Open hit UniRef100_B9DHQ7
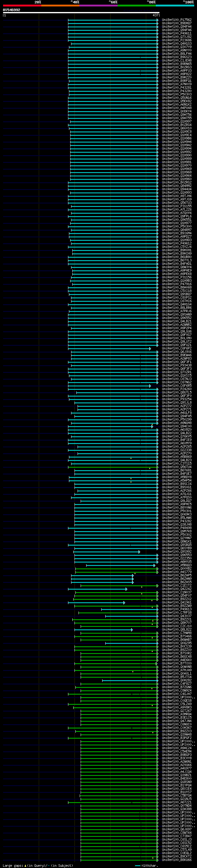 (176, 23)
